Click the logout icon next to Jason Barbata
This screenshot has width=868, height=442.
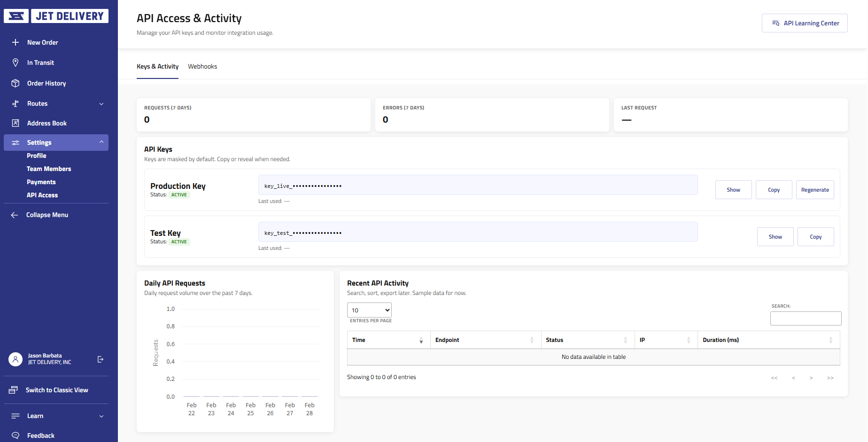tap(101, 359)
